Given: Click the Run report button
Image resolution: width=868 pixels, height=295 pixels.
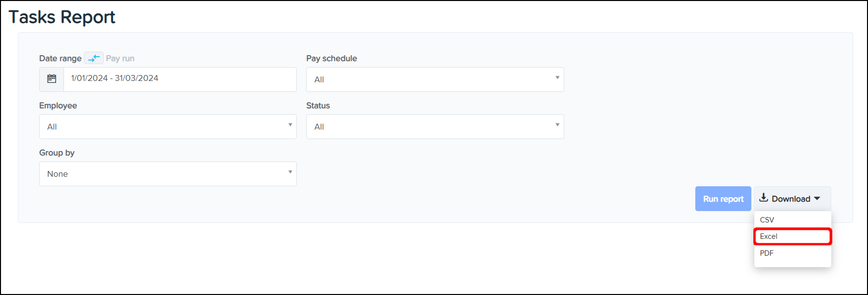Looking at the screenshot, I should pyautogui.click(x=723, y=199).
